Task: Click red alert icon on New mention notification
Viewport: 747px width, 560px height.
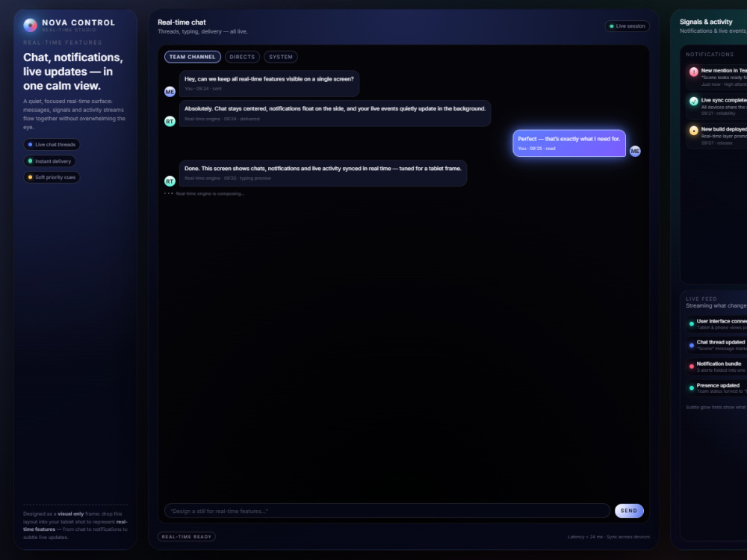Action: pos(694,72)
